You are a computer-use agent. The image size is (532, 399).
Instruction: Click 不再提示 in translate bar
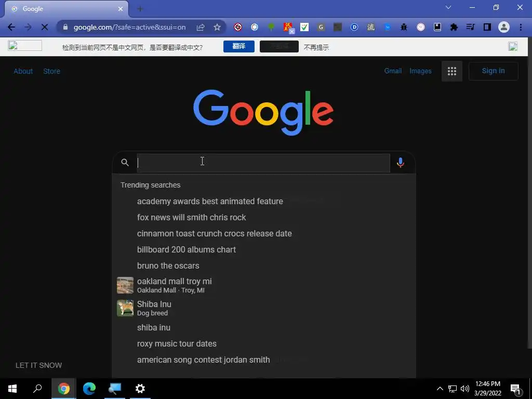(x=316, y=47)
